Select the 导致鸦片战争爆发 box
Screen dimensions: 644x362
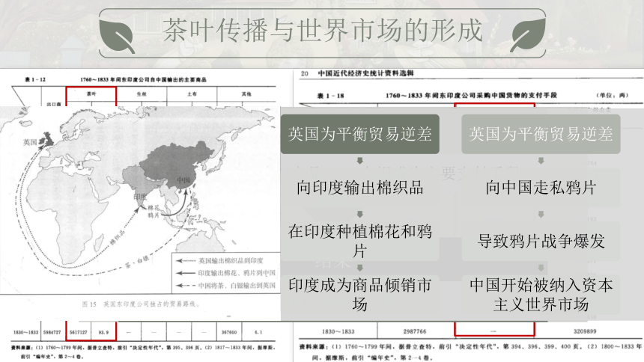pyautogui.click(x=541, y=241)
